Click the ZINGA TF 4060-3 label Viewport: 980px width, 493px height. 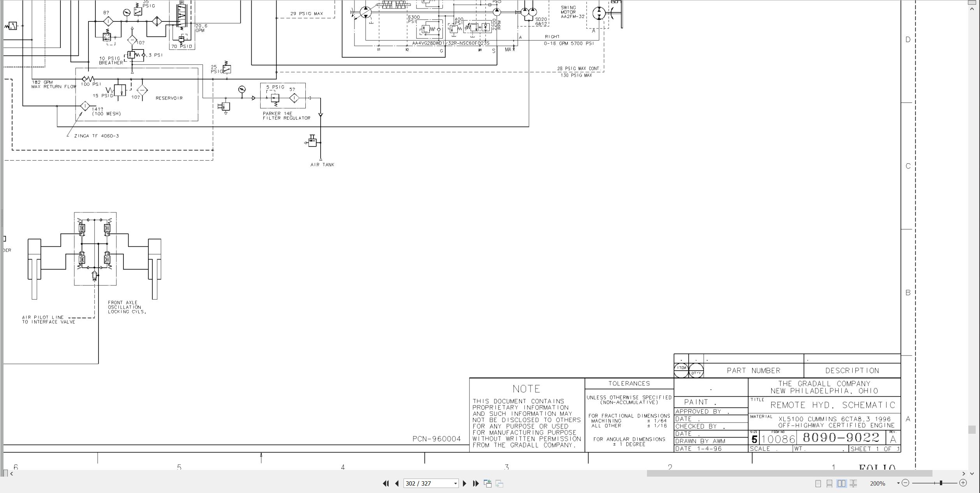pos(96,136)
